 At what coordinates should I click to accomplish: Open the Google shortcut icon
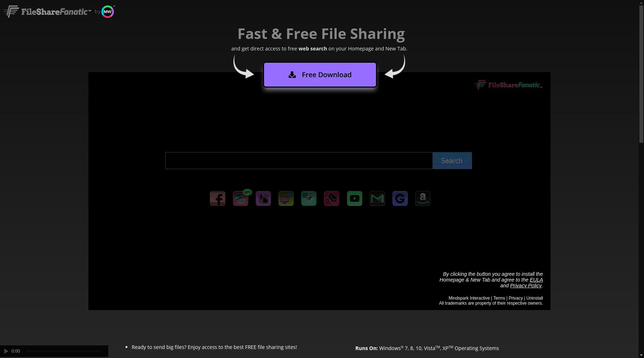click(400, 199)
